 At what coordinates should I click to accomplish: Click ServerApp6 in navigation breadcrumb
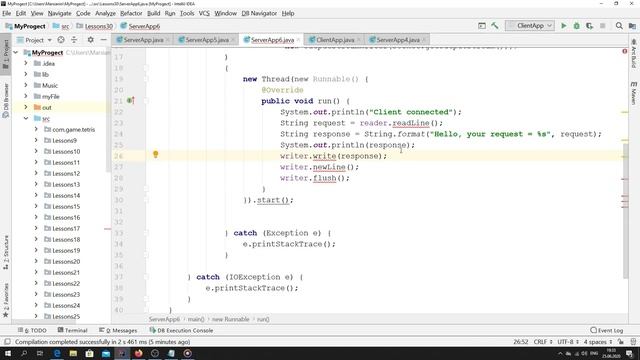pyautogui.click(x=144, y=26)
